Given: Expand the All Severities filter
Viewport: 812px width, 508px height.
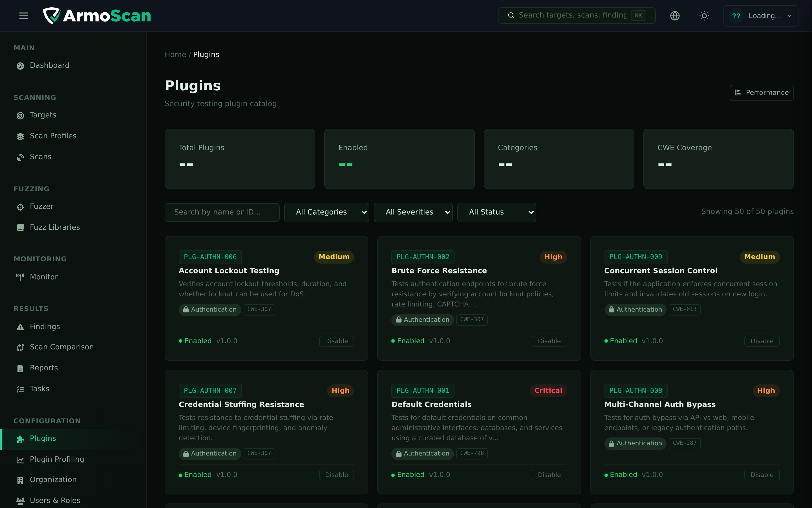Looking at the screenshot, I should [x=413, y=212].
